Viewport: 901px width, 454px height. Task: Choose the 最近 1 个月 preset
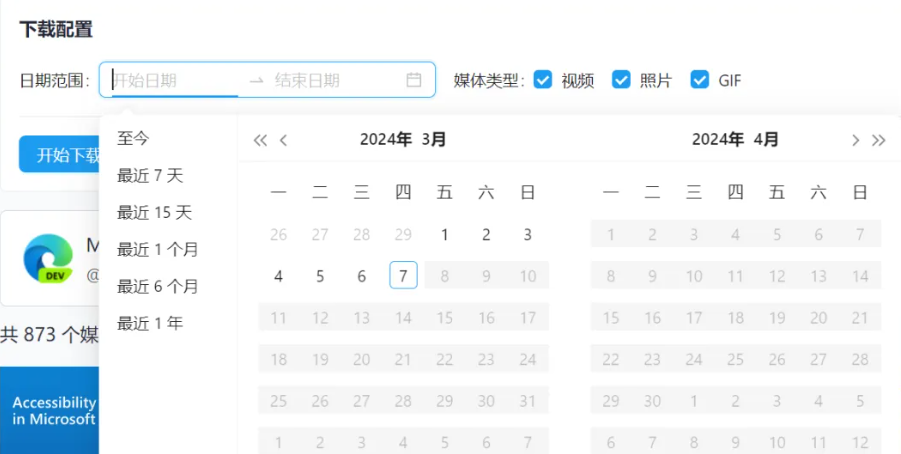157,249
